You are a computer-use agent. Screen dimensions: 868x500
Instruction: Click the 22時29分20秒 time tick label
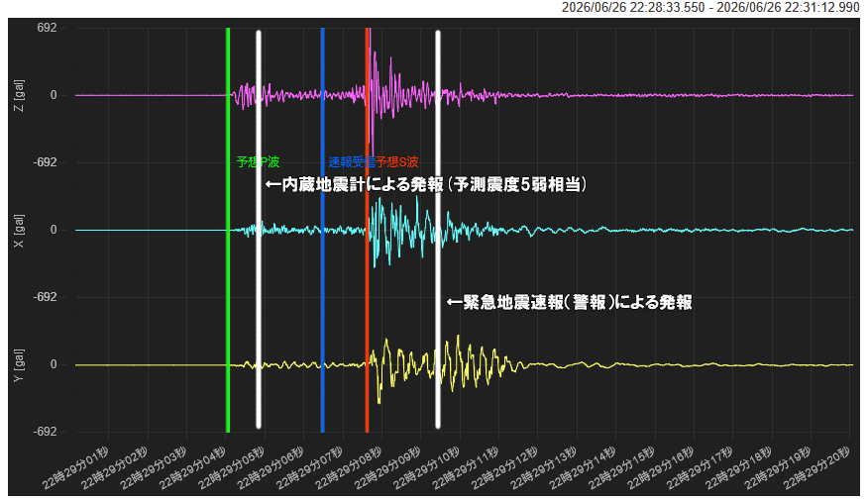[817, 467]
